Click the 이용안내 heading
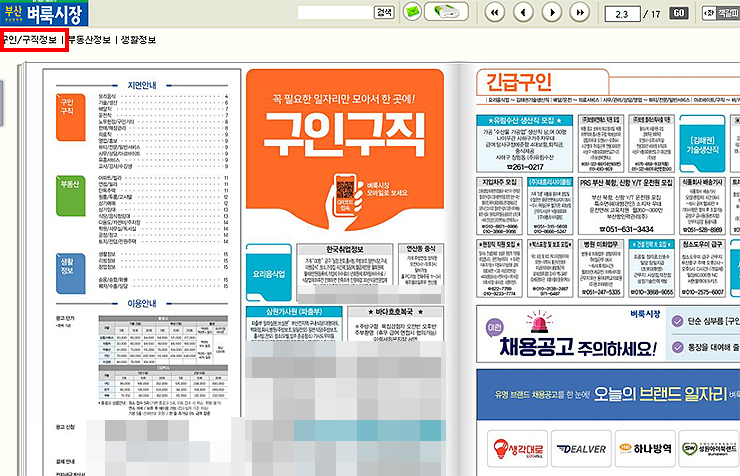740x476 pixels. (142, 303)
